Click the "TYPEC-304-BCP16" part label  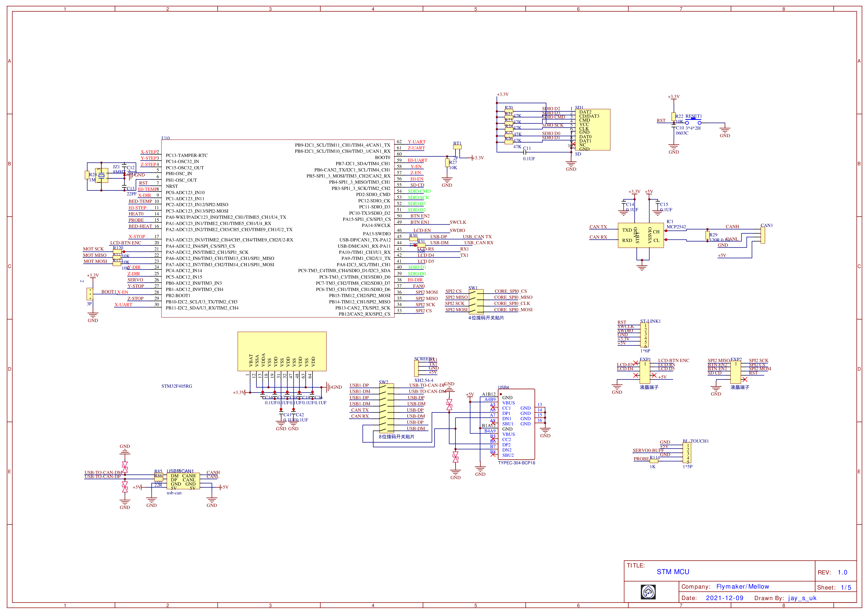click(x=516, y=463)
